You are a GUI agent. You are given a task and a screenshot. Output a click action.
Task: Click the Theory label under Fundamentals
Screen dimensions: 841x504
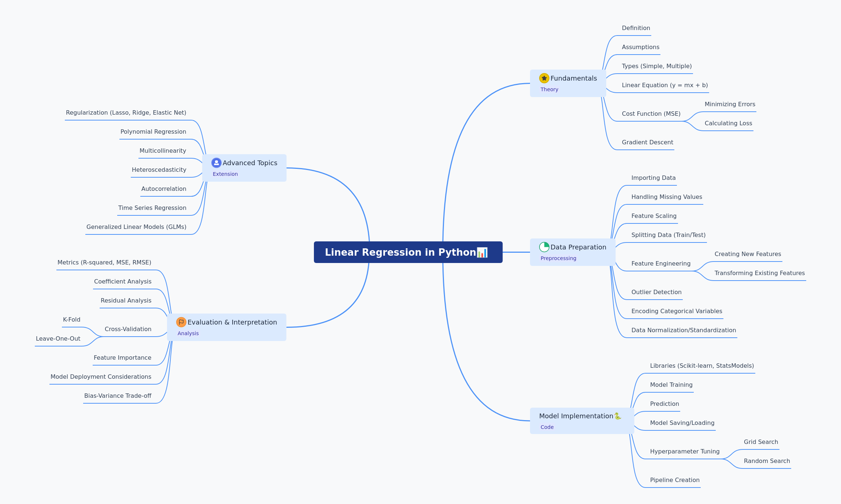[549, 90]
